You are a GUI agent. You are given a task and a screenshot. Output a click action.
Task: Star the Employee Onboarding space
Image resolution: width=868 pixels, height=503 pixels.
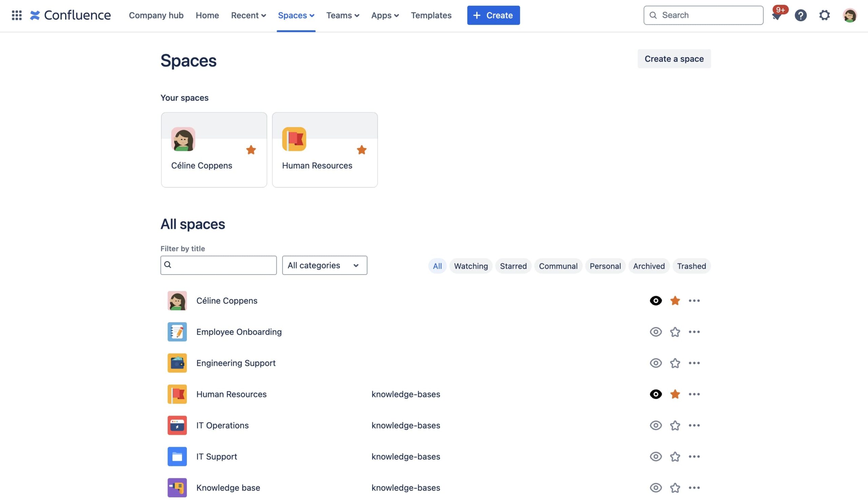pyautogui.click(x=675, y=332)
